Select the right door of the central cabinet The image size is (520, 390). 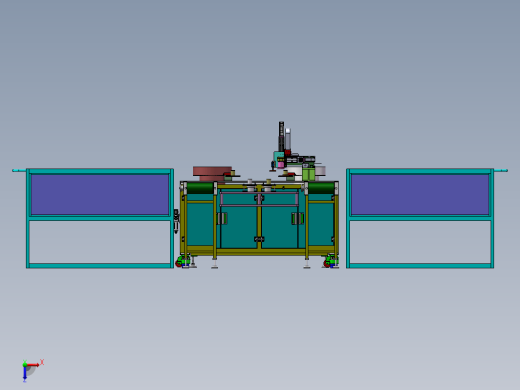coord(279,228)
